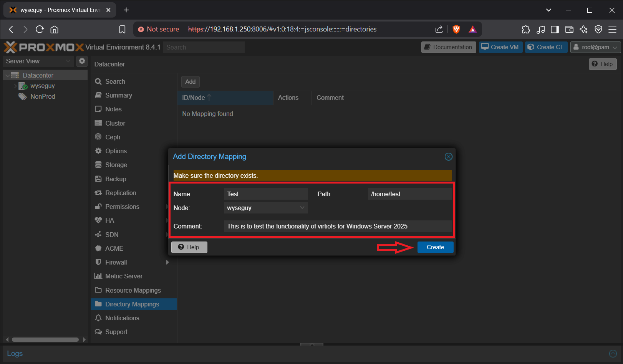The width and height of the screenshot is (623, 364).
Task: Reload the page in the browser
Action: pos(40,29)
